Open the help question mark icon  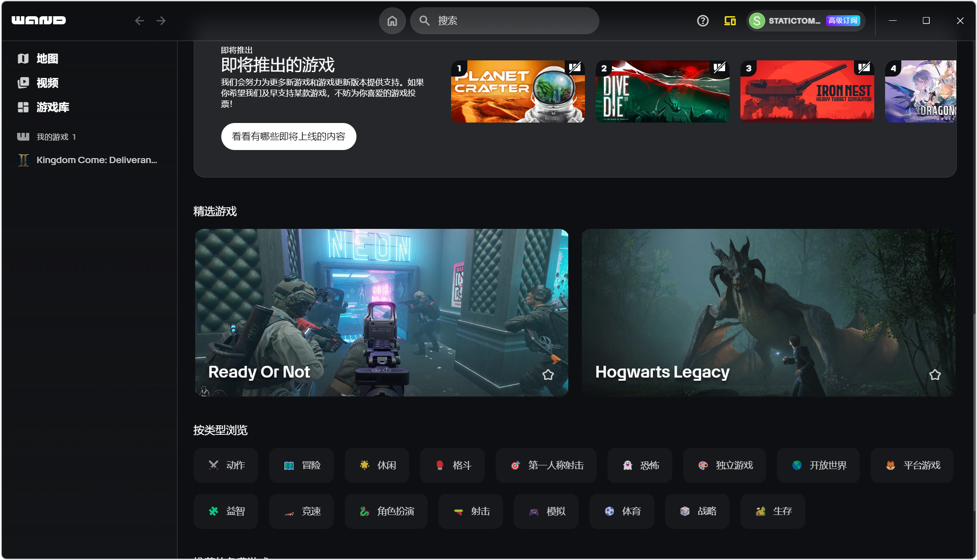[703, 21]
